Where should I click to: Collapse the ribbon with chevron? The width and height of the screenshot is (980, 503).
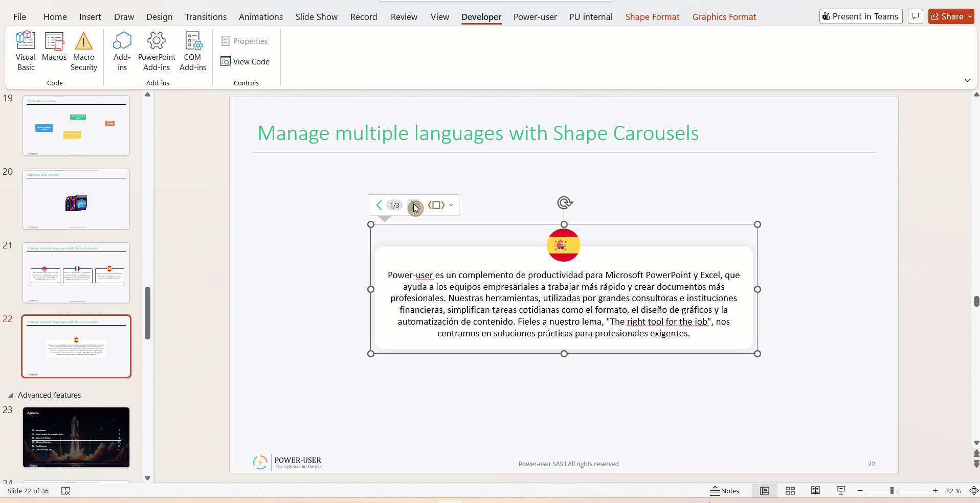point(967,80)
